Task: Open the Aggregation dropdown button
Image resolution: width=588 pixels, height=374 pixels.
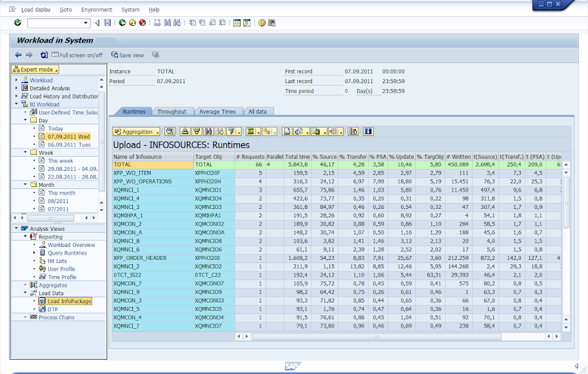Action: click(137, 132)
